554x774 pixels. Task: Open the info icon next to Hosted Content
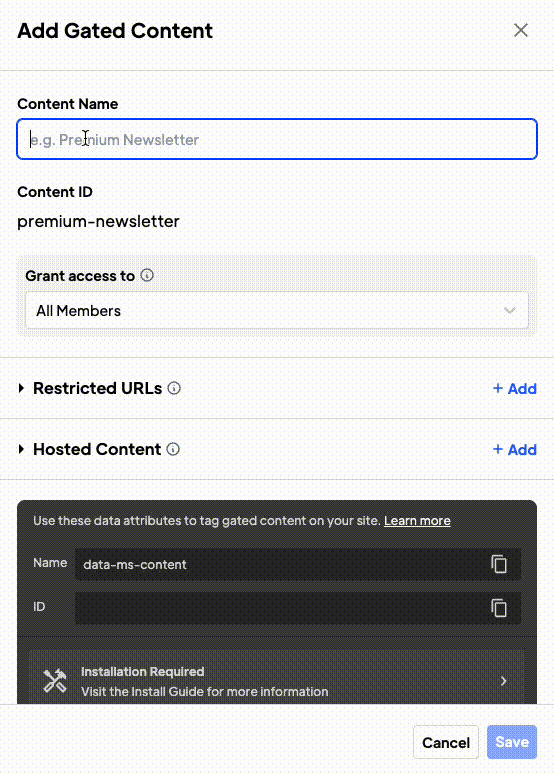pos(173,449)
